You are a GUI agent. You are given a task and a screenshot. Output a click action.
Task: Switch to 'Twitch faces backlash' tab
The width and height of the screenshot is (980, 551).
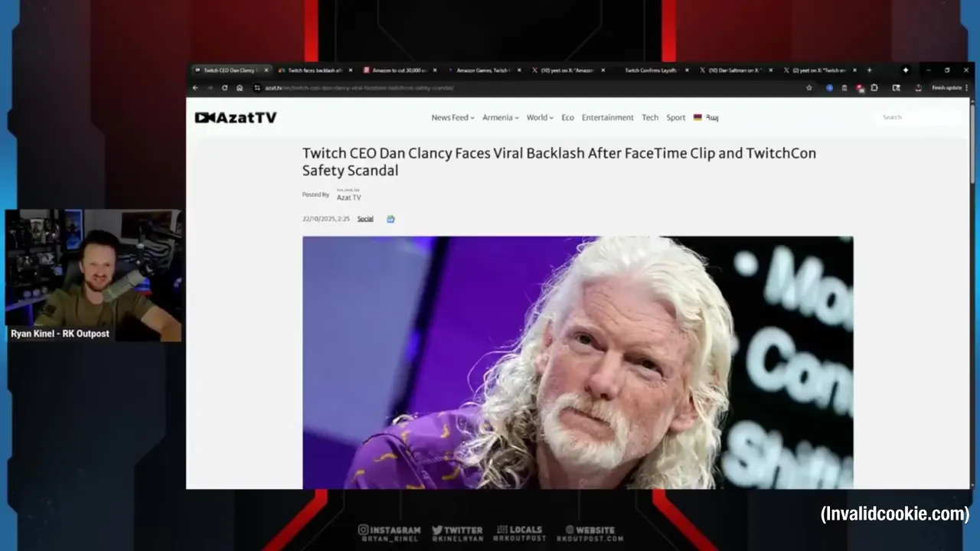click(x=315, y=70)
